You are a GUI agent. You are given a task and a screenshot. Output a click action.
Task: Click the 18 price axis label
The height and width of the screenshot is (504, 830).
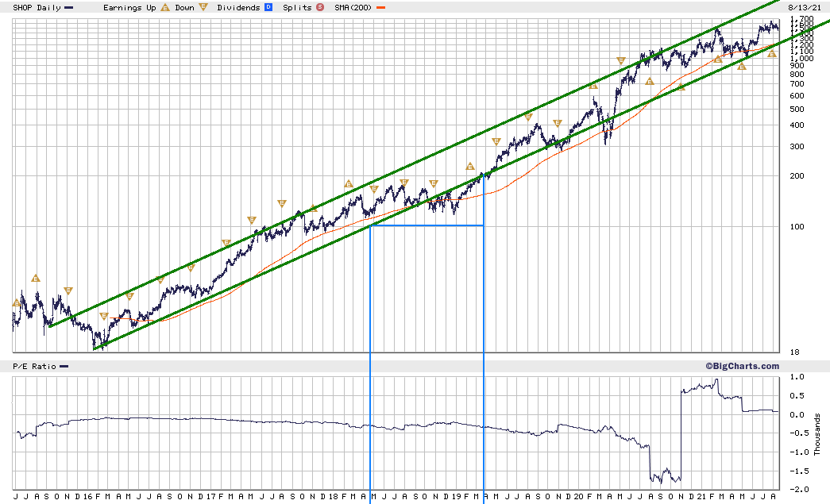(x=794, y=352)
